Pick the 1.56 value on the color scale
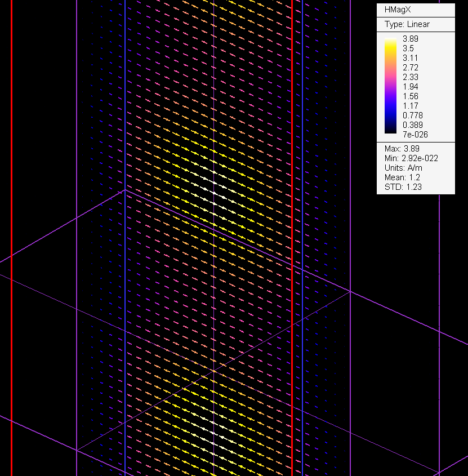 410,96
